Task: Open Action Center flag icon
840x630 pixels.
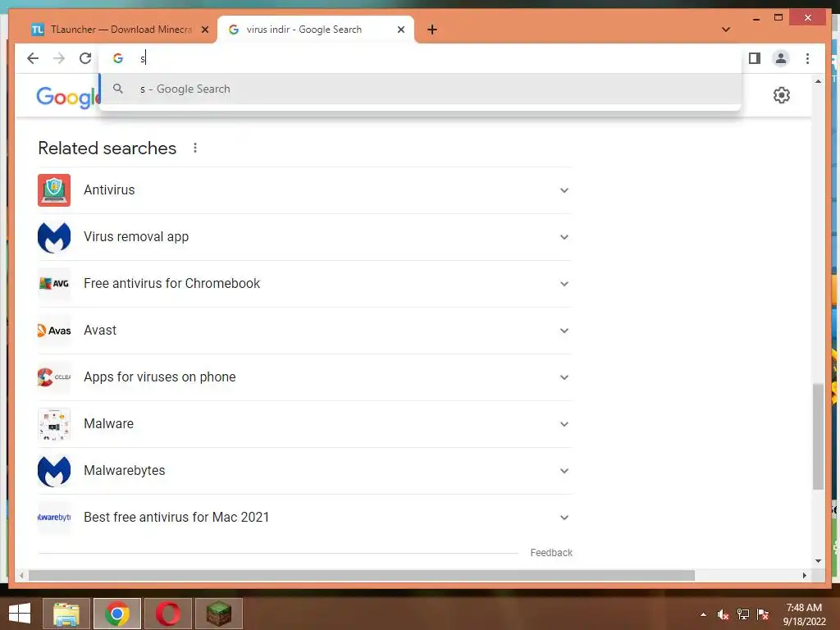Action: (x=763, y=614)
